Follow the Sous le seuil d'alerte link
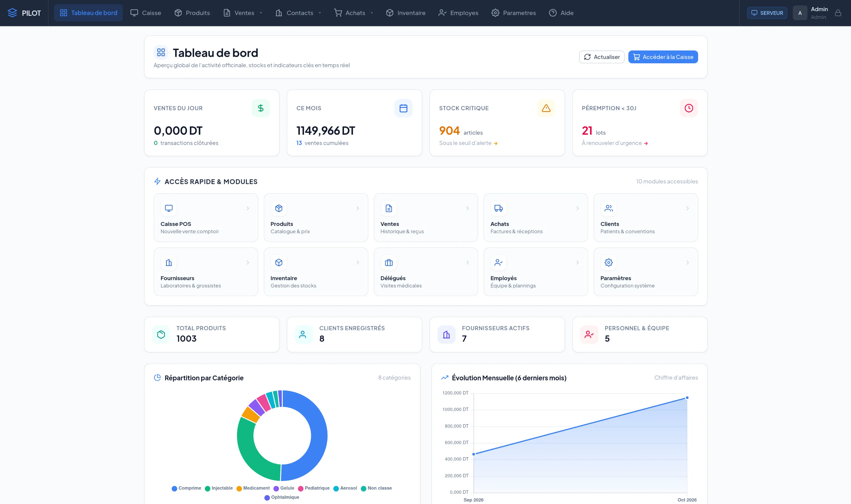The height and width of the screenshot is (504, 851). click(x=468, y=143)
